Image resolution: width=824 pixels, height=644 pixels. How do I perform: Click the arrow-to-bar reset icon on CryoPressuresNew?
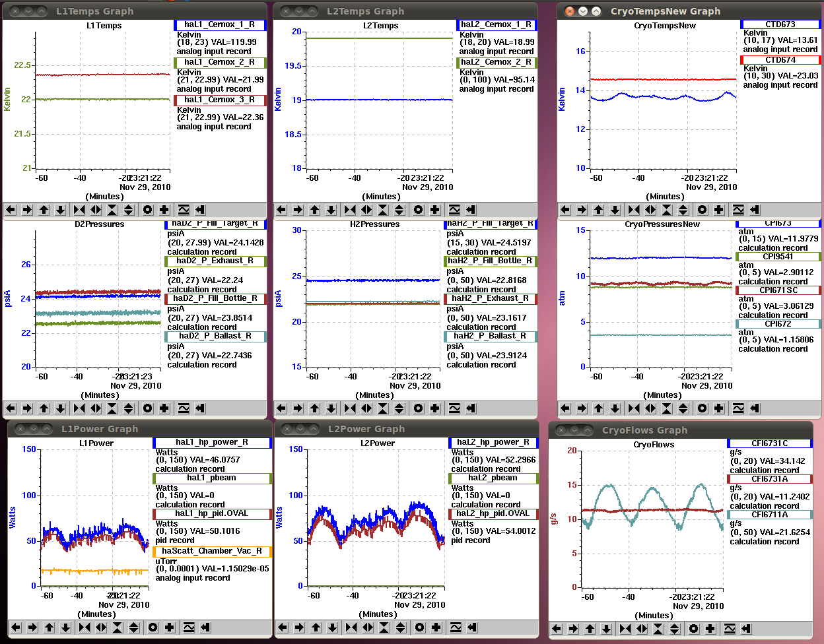click(x=755, y=408)
